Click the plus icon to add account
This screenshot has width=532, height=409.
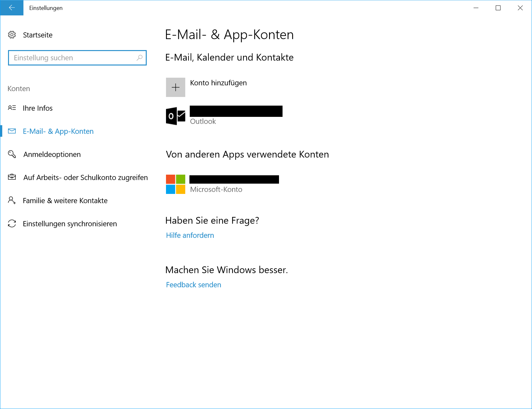point(176,87)
